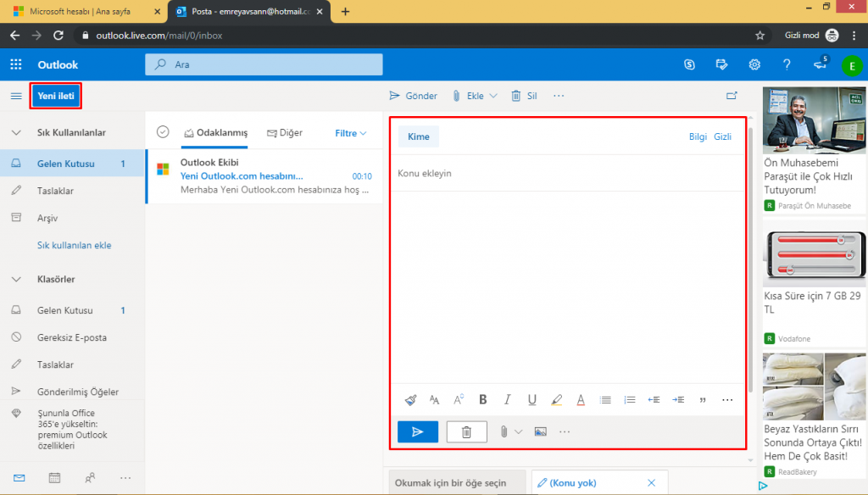
Task: Open the Filtre dropdown
Action: (x=351, y=133)
